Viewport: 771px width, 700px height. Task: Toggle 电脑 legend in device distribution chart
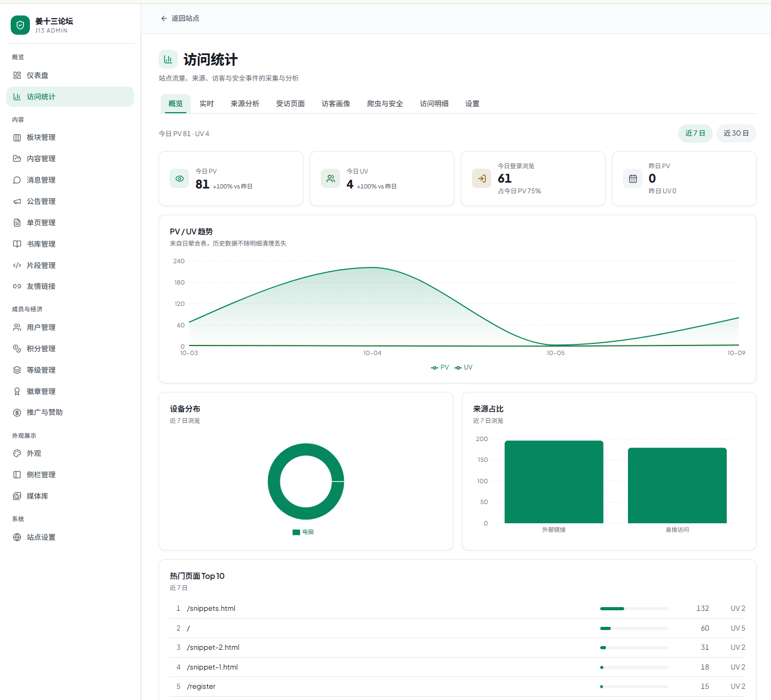[303, 532]
